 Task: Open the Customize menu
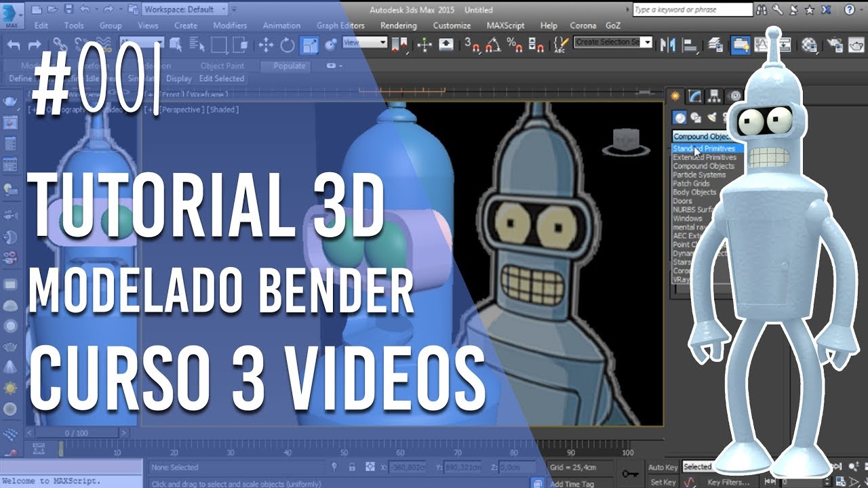pos(452,26)
